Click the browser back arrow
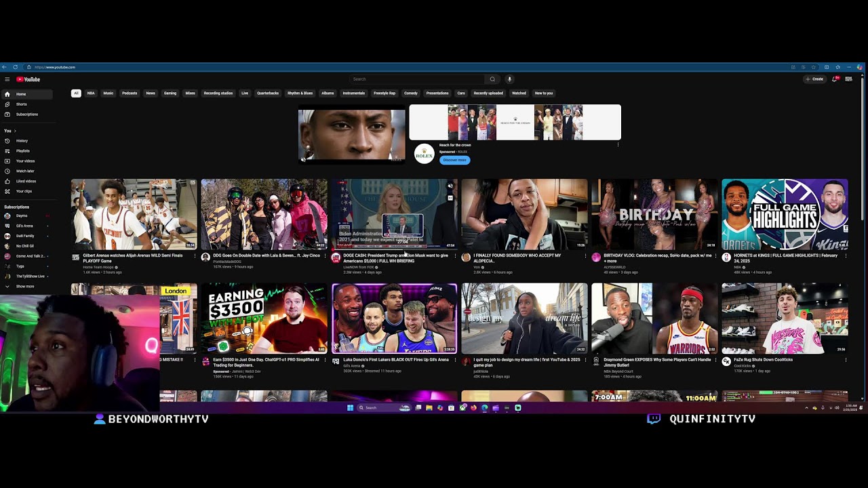 pyautogui.click(x=5, y=67)
